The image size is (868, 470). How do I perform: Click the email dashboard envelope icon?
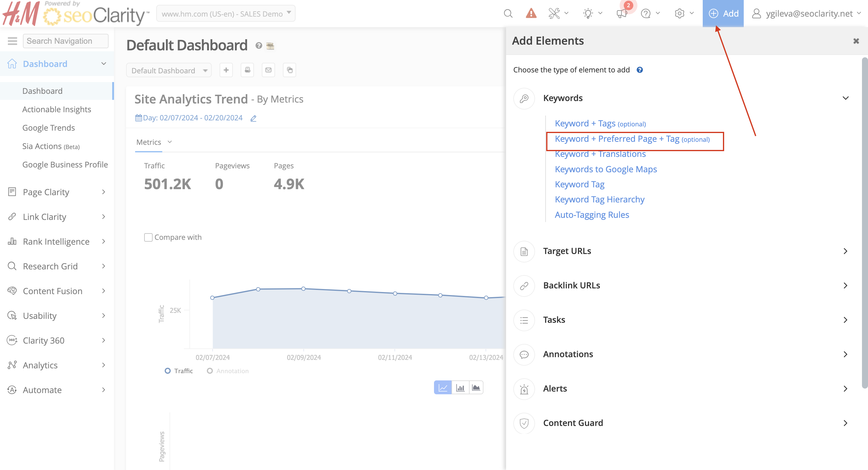(268, 70)
